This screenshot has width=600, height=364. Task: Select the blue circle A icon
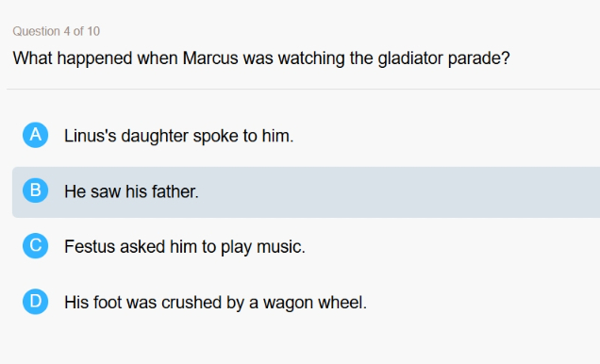point(35,135)
